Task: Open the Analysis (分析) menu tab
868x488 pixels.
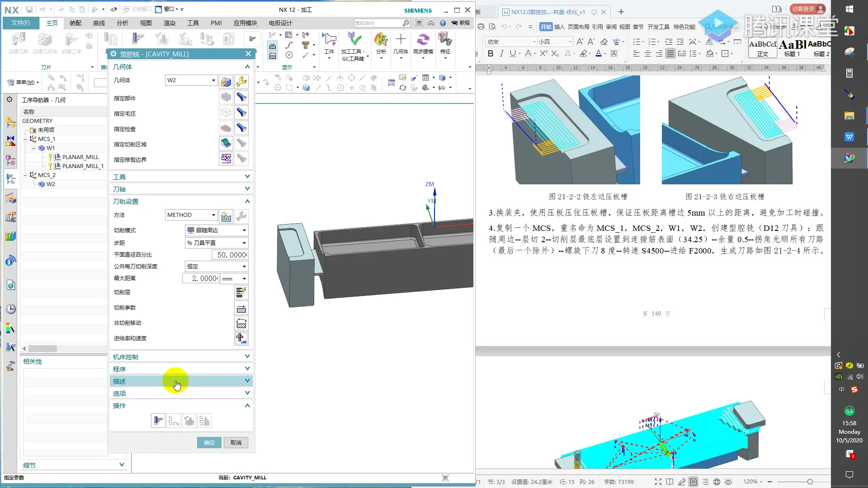Action: pos(122,23)
